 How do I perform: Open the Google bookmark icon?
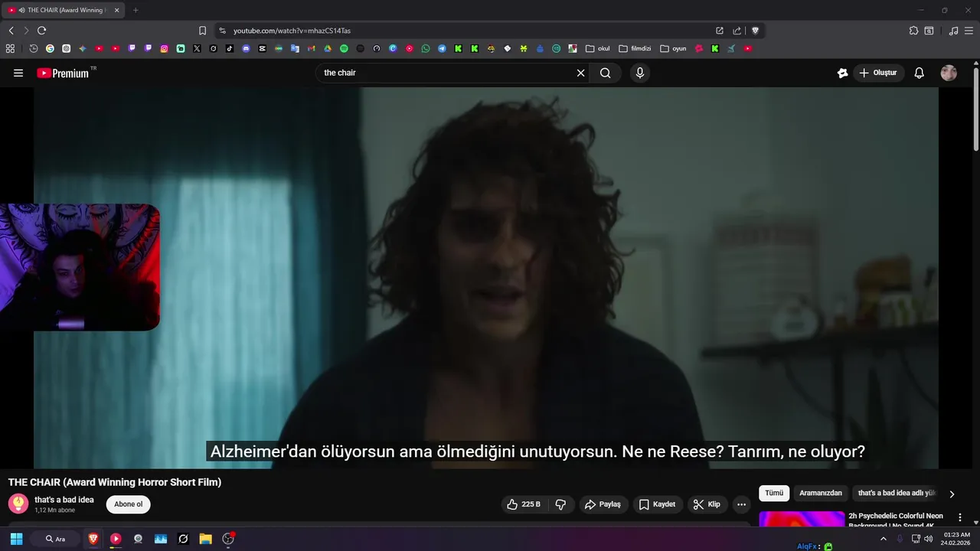tap(50, 48)
